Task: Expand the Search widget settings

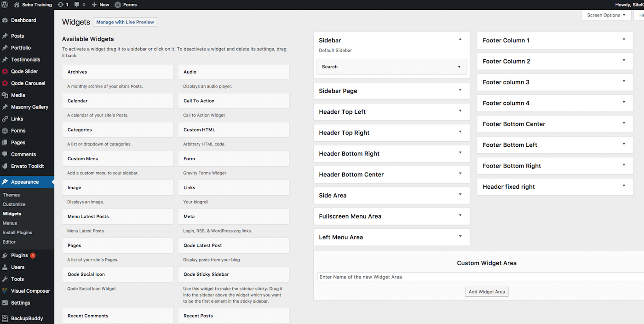Action: (x=459, y=67)
